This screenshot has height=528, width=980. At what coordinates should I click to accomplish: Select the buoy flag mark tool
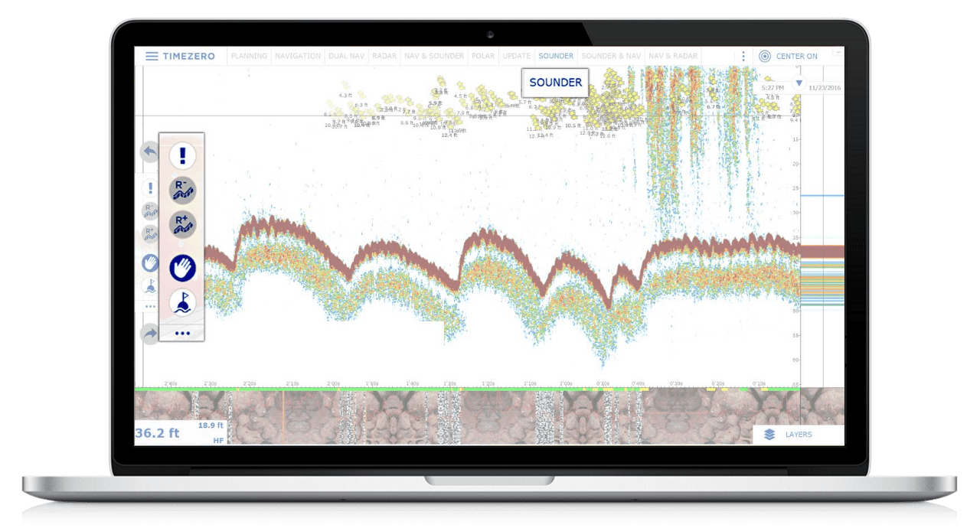[x=182, y=303]
